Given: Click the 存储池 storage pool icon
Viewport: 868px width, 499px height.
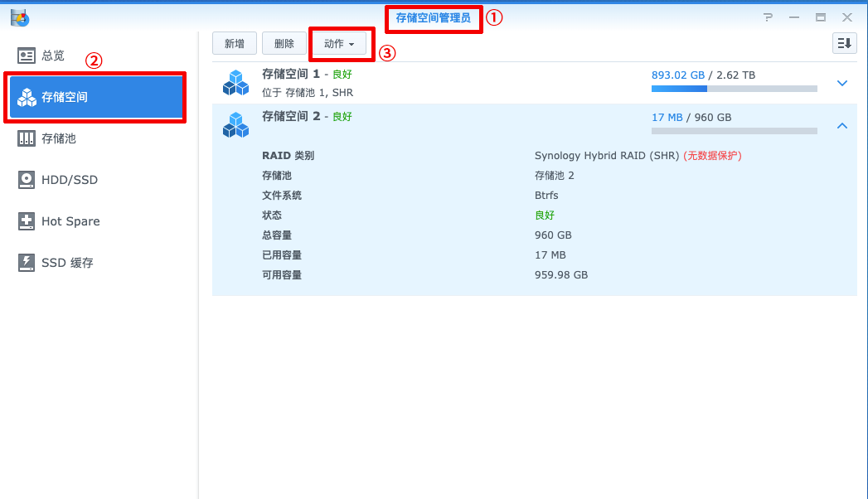Looking at the screenshot, I should 27,138.
